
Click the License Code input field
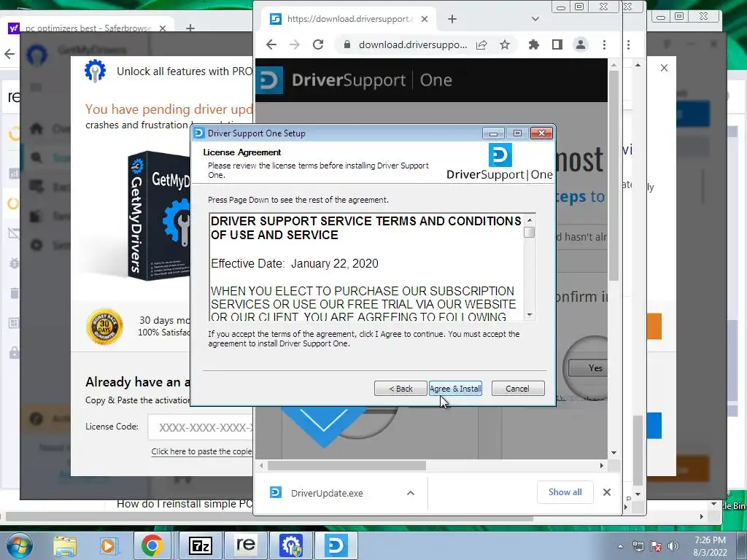tap(201, 427)
